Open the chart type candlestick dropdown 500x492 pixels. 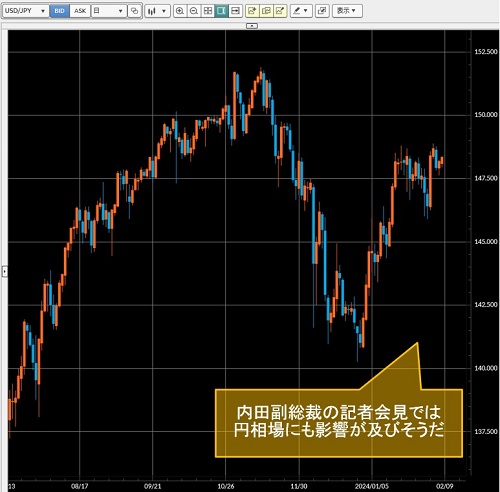[x=157, y=11]
